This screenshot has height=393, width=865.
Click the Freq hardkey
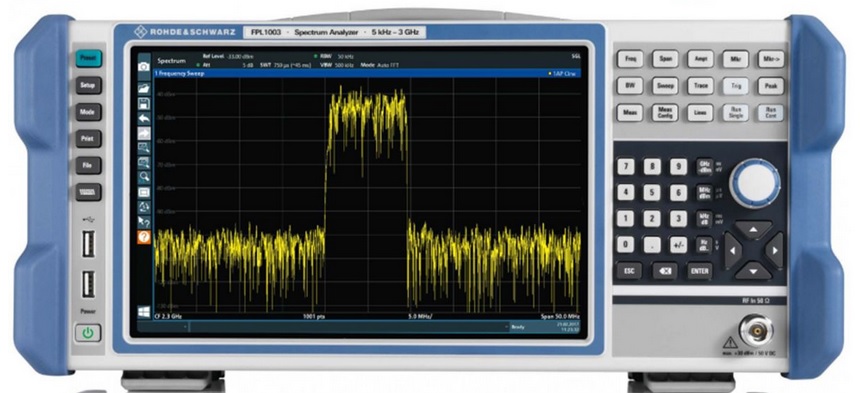tap(630, 59)
